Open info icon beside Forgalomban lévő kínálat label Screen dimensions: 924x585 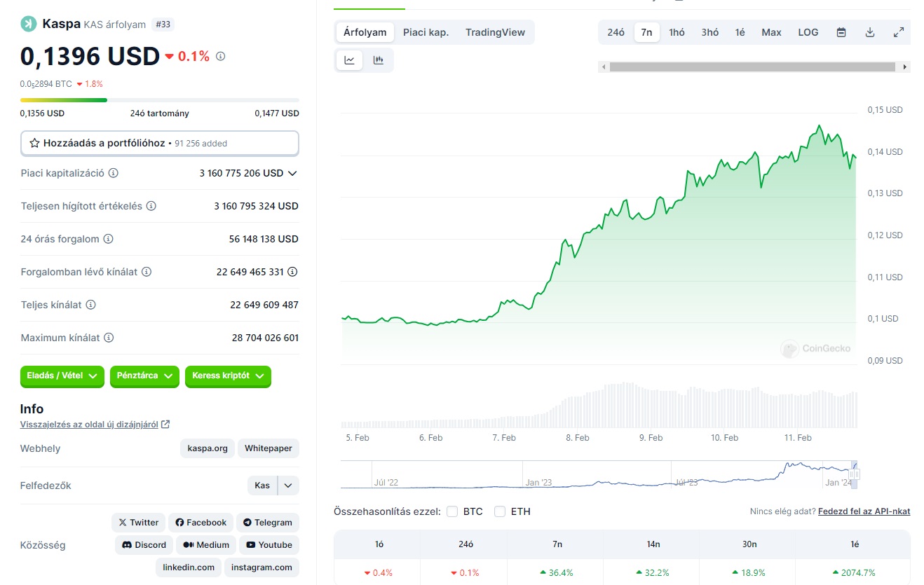click(147, 272)
